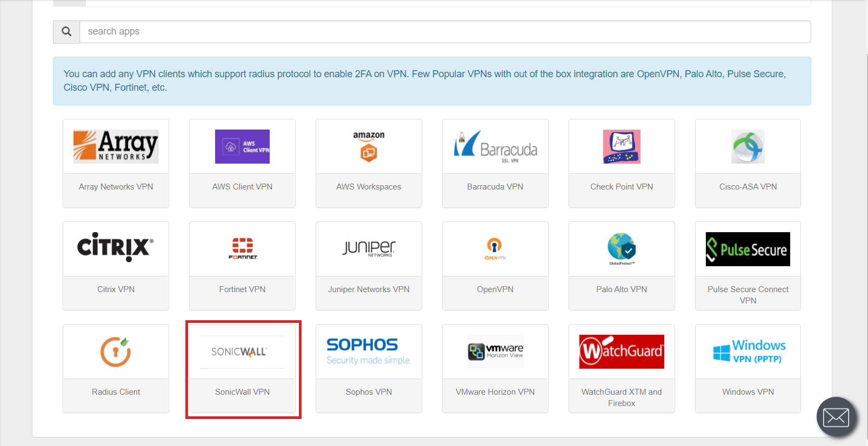Pick the WatchGuard XTM and Firebox label
The height and width of the screenshot is (446, 868).
(622, 397)
